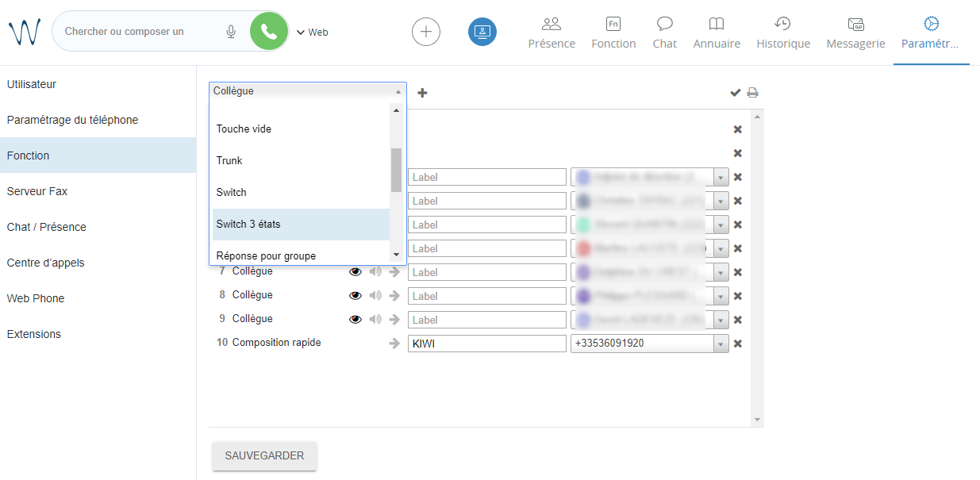The image size is (980, 480).
Task: Click the microphone icon in search bar
Action: (231, 32)
